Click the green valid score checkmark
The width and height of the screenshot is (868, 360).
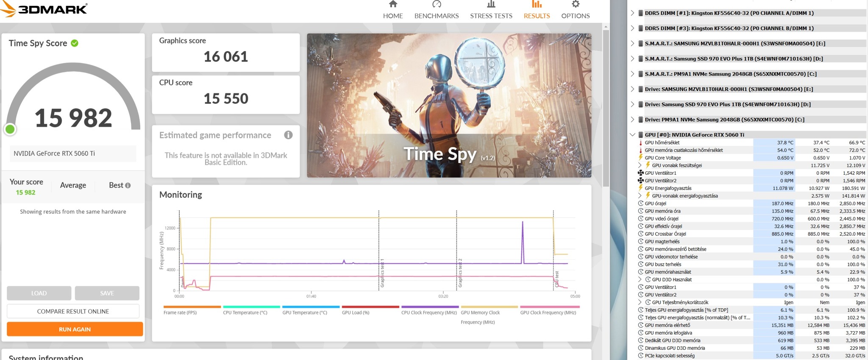point(75,43)
